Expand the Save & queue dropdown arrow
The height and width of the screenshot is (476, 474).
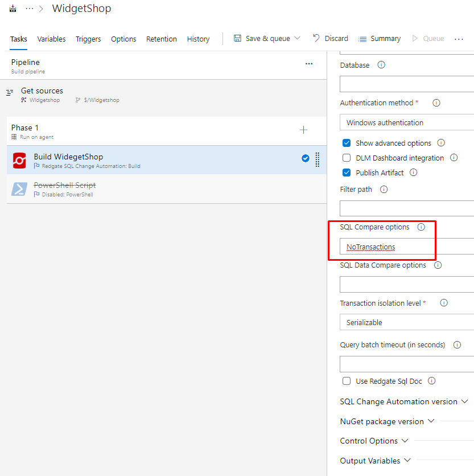click(x=298, y=38)
